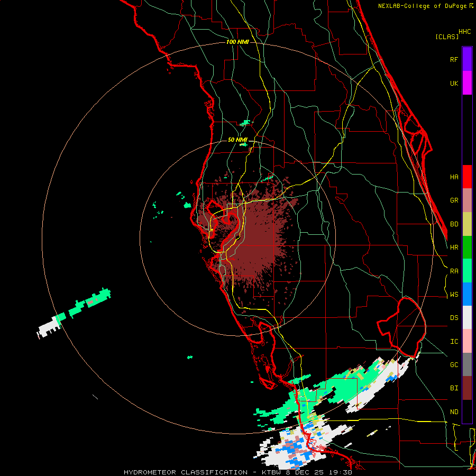Click the 50 NMI range ring label

[237, 140]
